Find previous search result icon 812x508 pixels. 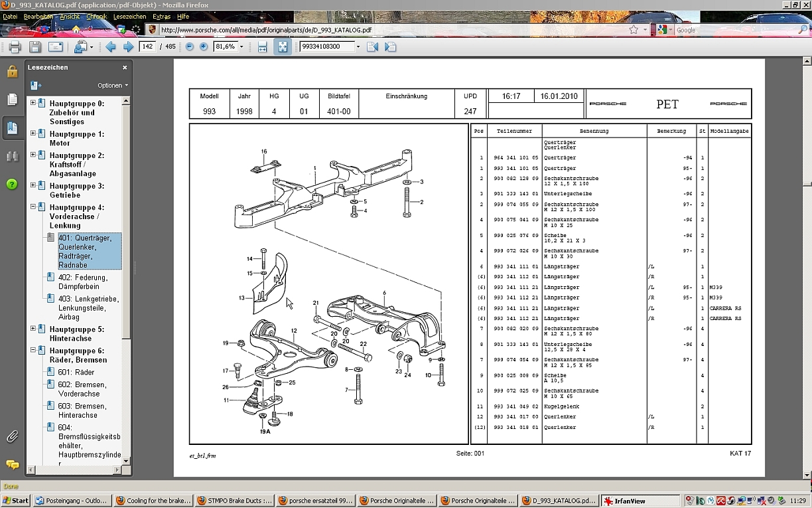[x=372, y=46]
